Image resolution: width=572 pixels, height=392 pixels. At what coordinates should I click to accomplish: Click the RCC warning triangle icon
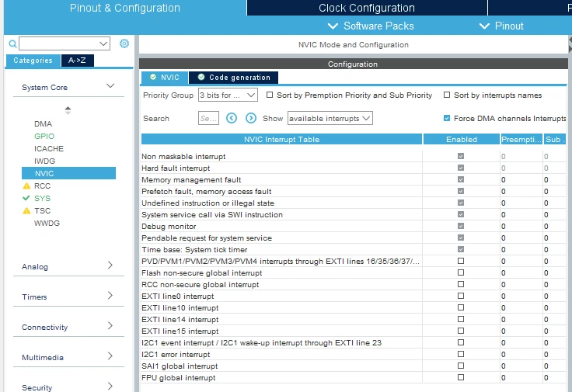[x=26, y=186]
